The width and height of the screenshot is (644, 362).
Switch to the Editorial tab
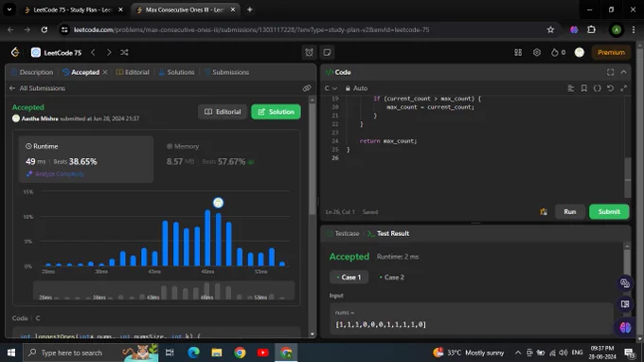[x=133, y=72]
